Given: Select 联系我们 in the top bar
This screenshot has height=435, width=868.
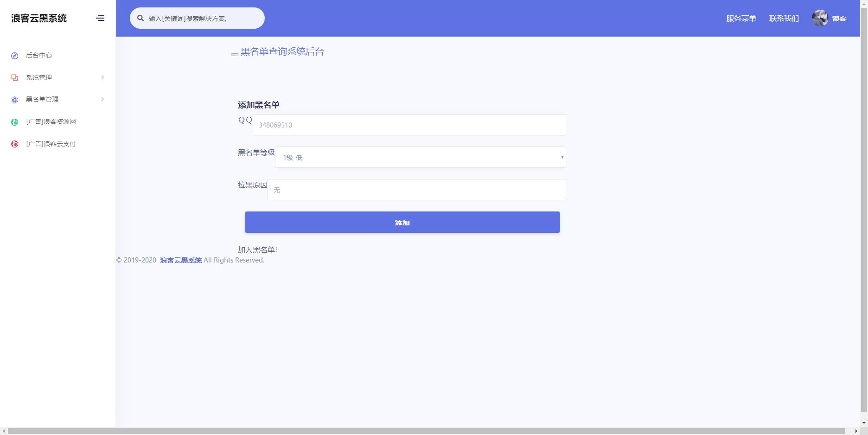Looking at the screenshot, I should tap(784, 18).
